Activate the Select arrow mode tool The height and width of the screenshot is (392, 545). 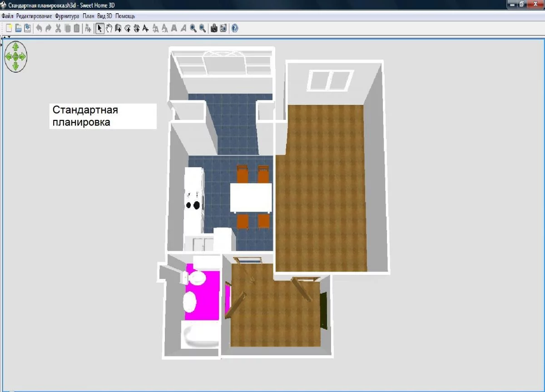(100, 28)
